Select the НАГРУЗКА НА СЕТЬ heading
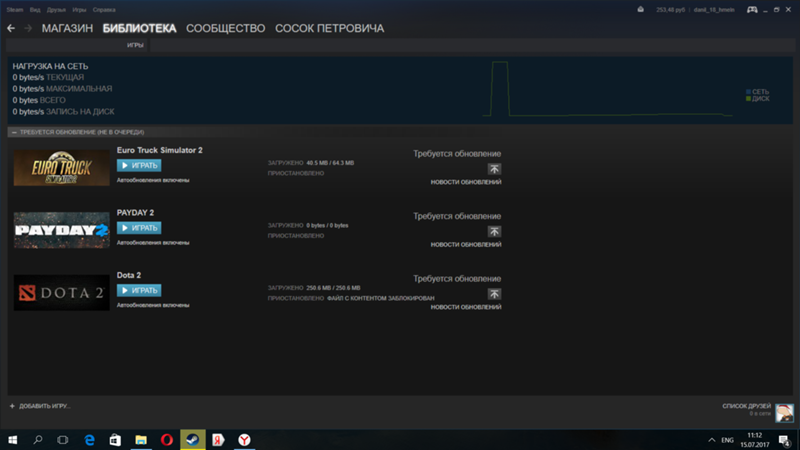800x450 pixels. pyautogui.click(x=50, y=66)
